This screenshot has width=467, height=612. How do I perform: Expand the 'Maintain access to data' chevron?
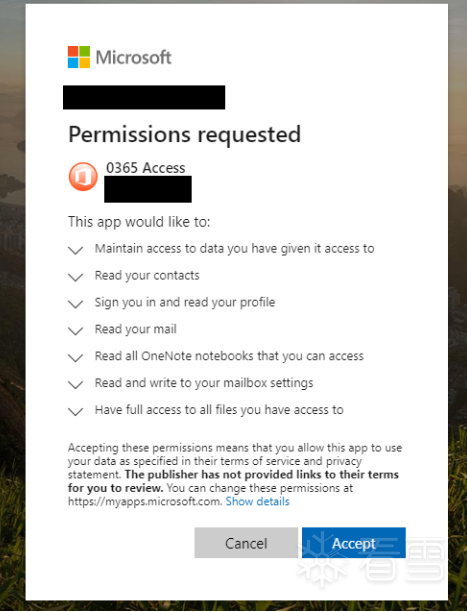[75, 250]
